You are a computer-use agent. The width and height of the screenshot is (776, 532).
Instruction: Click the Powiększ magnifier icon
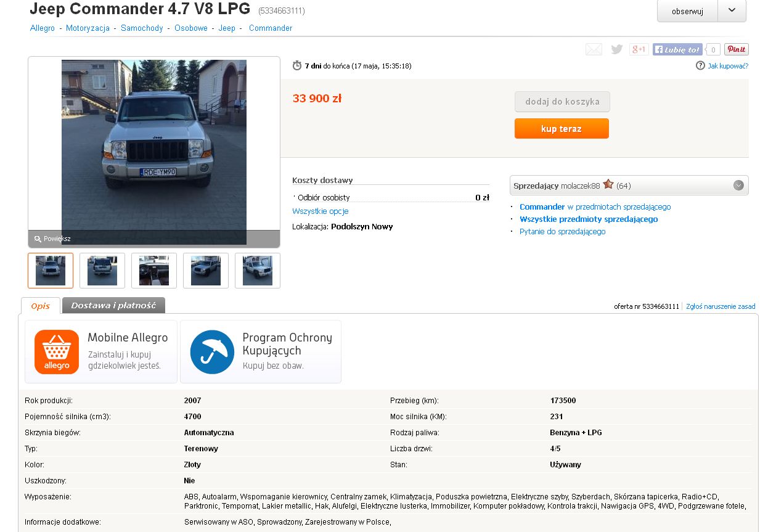point(38,239)
